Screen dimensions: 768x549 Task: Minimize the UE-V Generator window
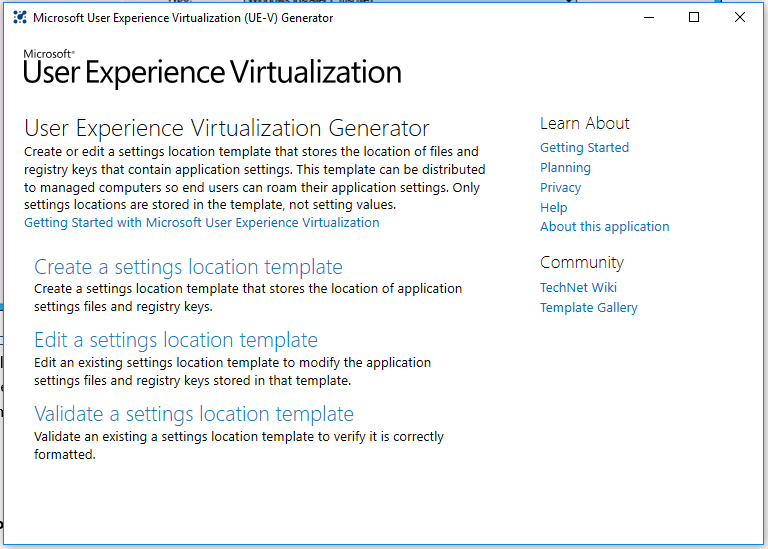click(x=649, y=18)
